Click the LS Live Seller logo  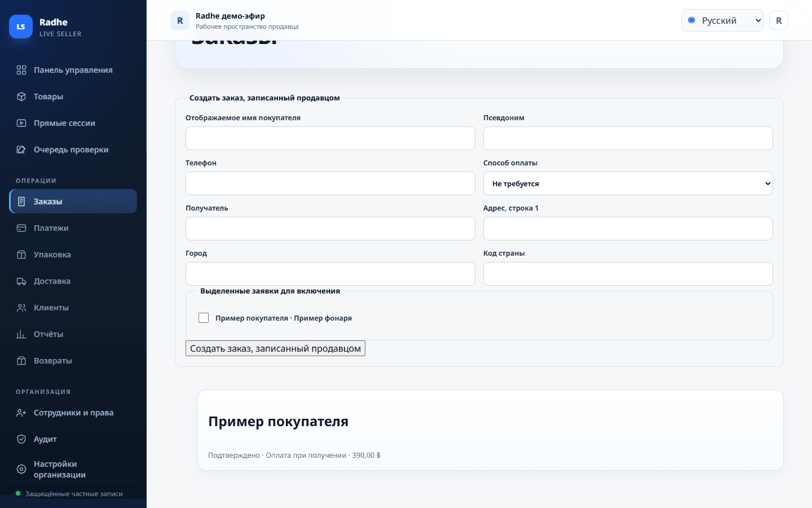(x=21, y=27)
